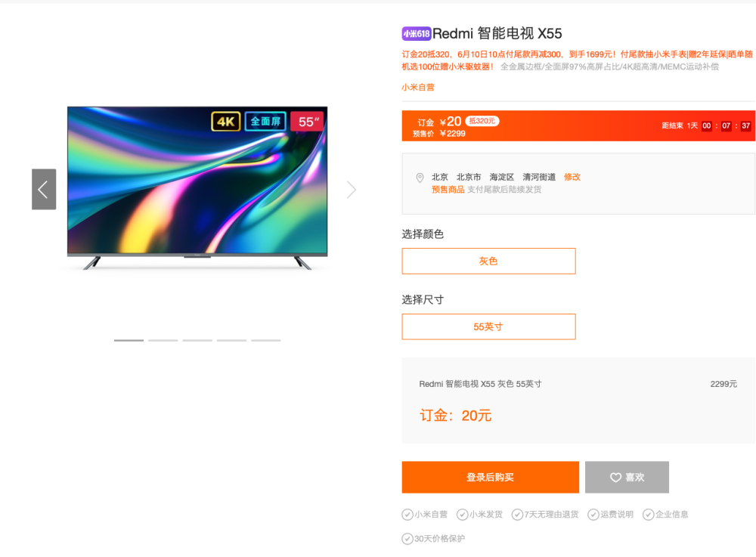Select the 55英寸 size option
Viewport: 756px width, 557px height.
(x=488, y=326)
